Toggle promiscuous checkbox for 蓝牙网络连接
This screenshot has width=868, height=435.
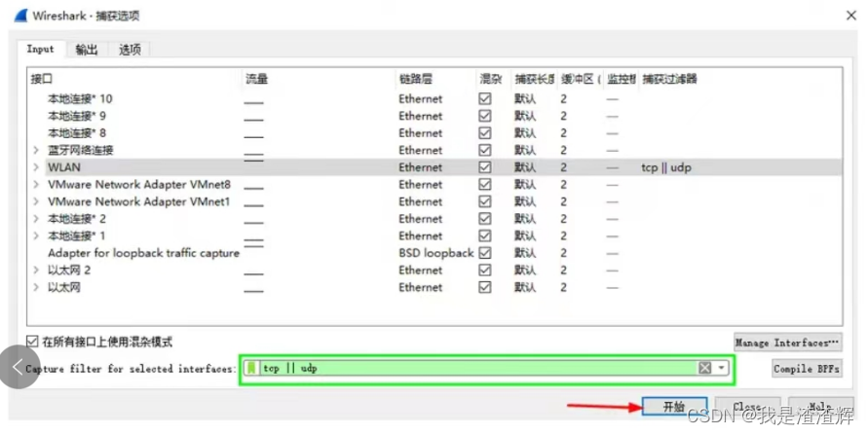pos(485,150)
